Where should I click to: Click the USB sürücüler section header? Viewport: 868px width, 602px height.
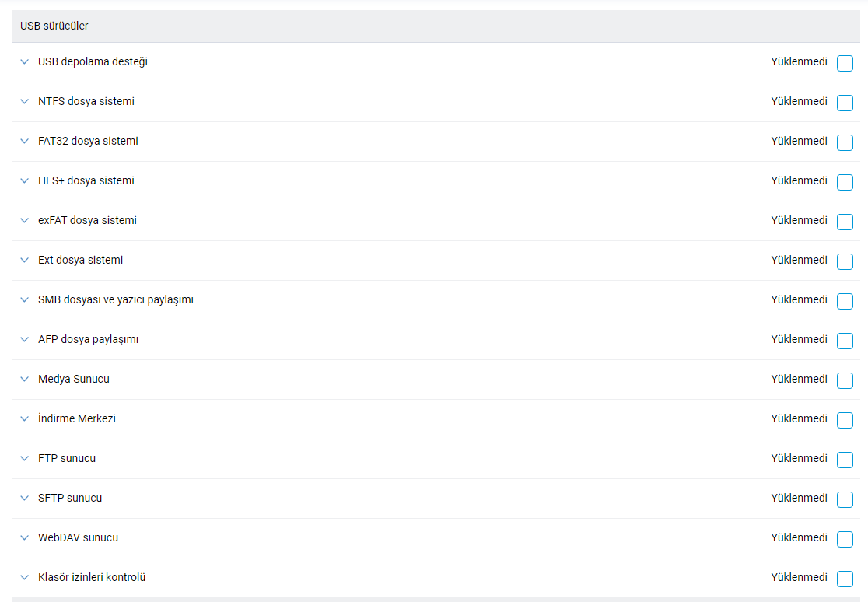click(54, 26)
